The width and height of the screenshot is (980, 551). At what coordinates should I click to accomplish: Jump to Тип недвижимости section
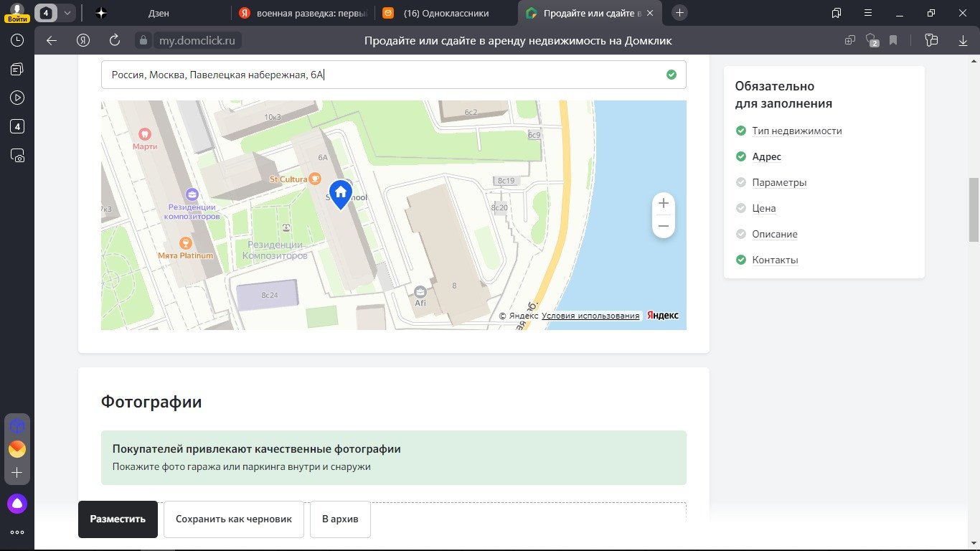[797, 131]
